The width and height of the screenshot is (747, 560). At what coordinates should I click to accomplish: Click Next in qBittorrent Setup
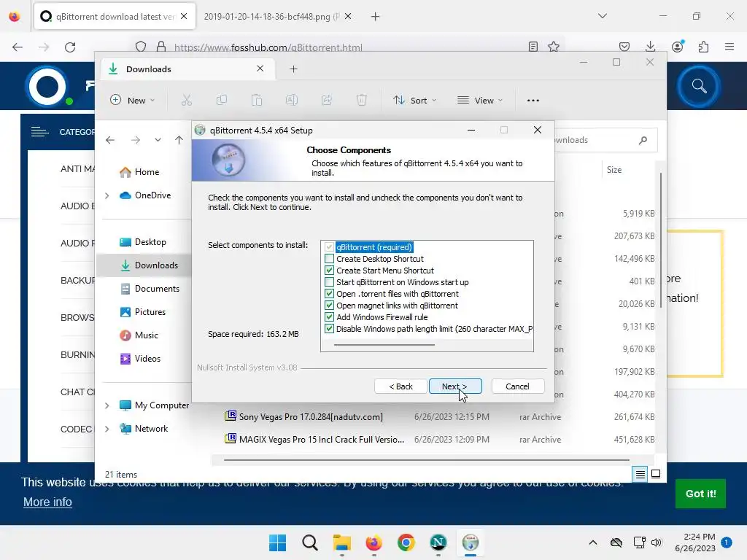coord(455,386)
